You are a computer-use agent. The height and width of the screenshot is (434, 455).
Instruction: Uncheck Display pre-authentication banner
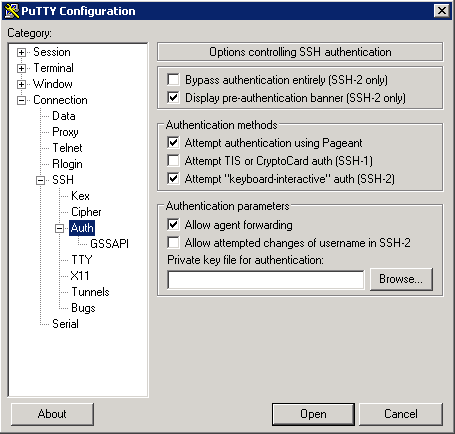(x=173, y=98)
